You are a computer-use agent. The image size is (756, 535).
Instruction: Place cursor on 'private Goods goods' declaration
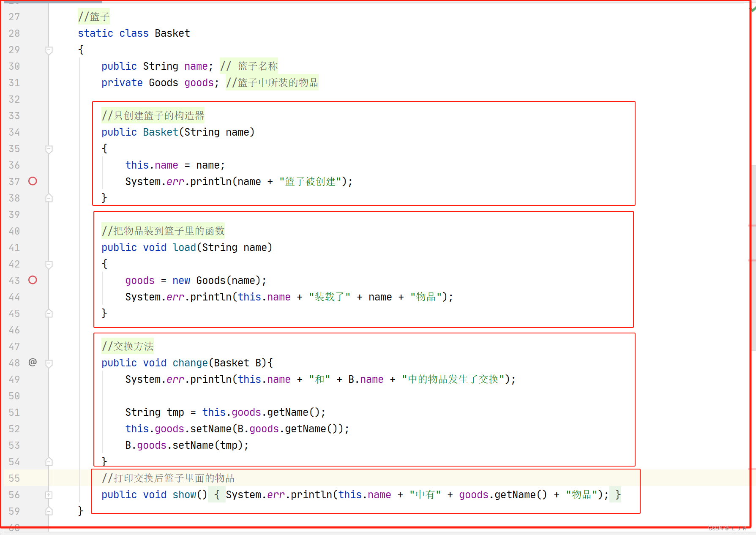160,83
